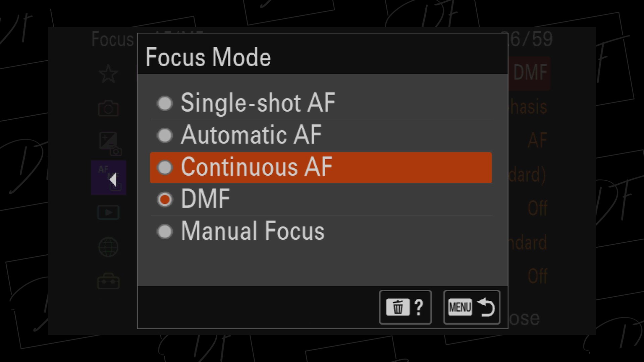Select the Single-shot AF radio button
644x362 pixels.
tap(165, 103)
